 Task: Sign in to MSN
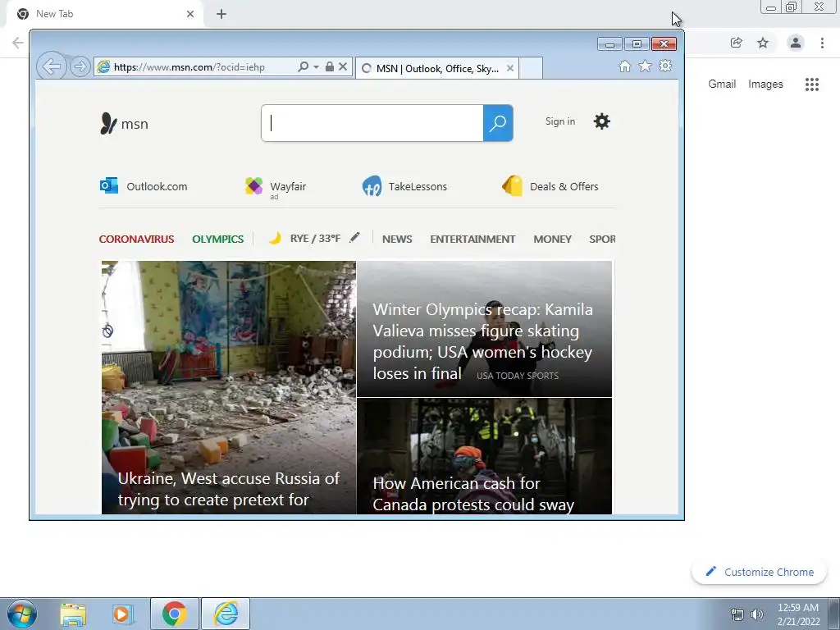(x=560, y=121)
